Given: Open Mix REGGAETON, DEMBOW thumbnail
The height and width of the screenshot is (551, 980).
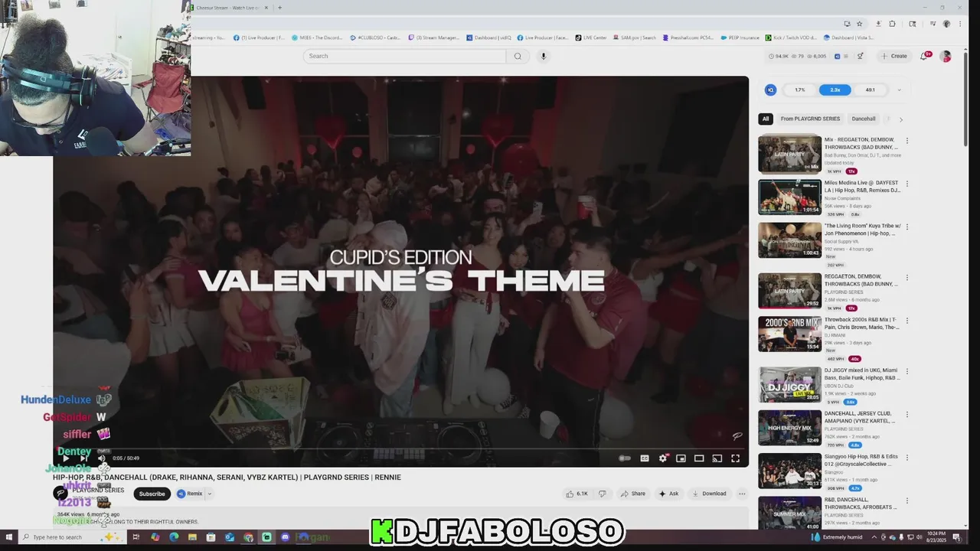Looking at the screenshot, I should (789, 154).
